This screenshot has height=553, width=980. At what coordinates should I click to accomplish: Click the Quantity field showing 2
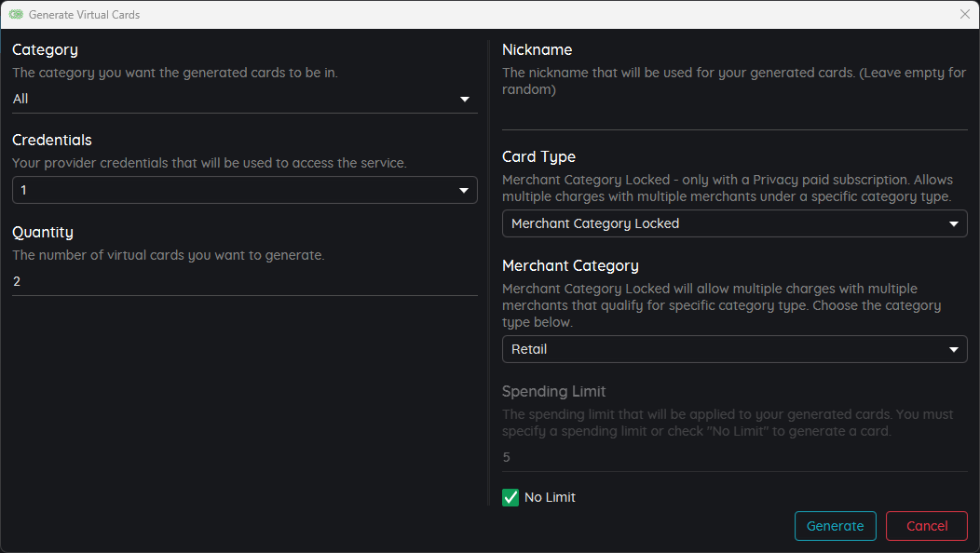(x=245, y=282)
